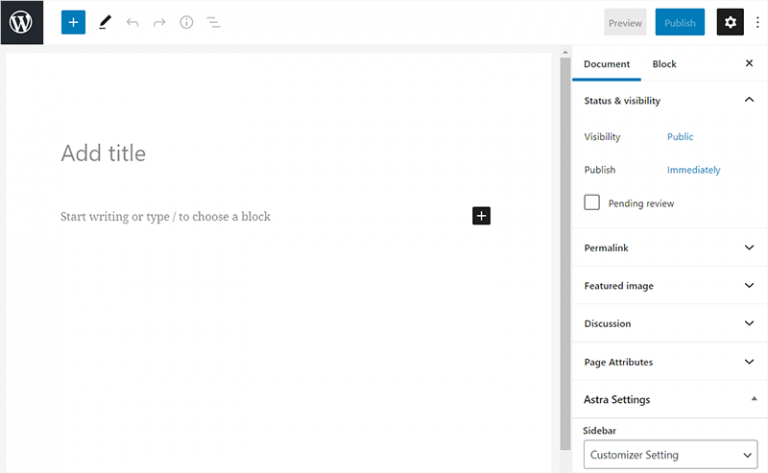
Task: Expand the Featured image panel
Action: coord(670,285)
